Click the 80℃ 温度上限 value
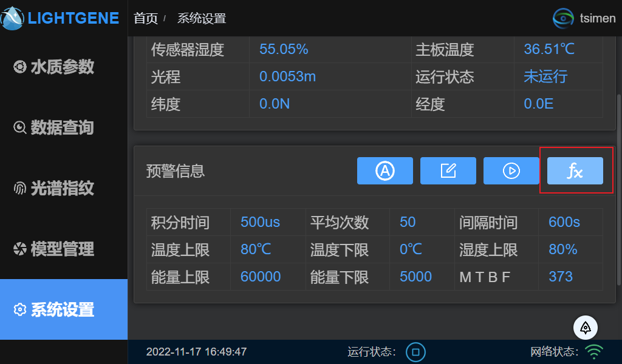The image size is (622, 364). 256,249
